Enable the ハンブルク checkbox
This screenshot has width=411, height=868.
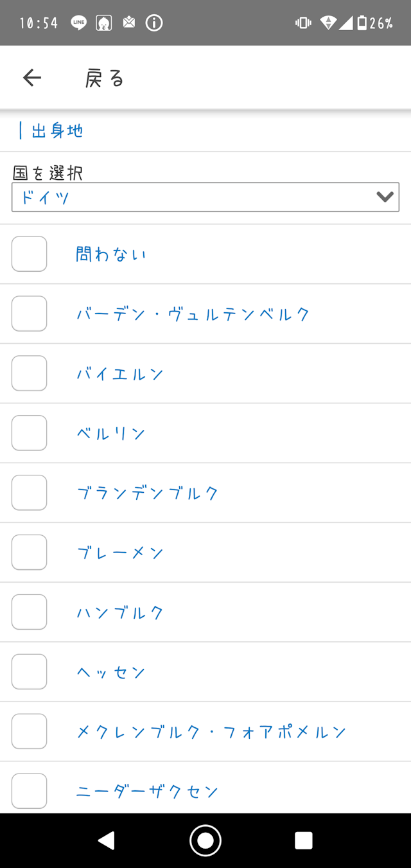click(x=30, y=612)
